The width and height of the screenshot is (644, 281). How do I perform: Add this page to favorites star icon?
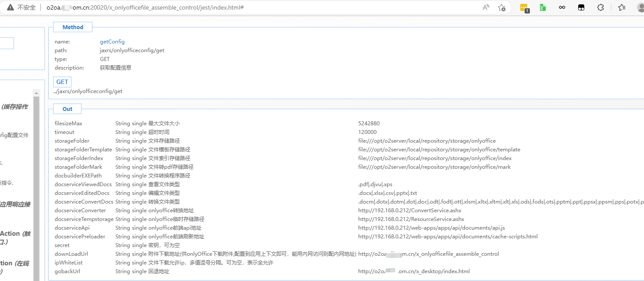[x=502, y=7]
